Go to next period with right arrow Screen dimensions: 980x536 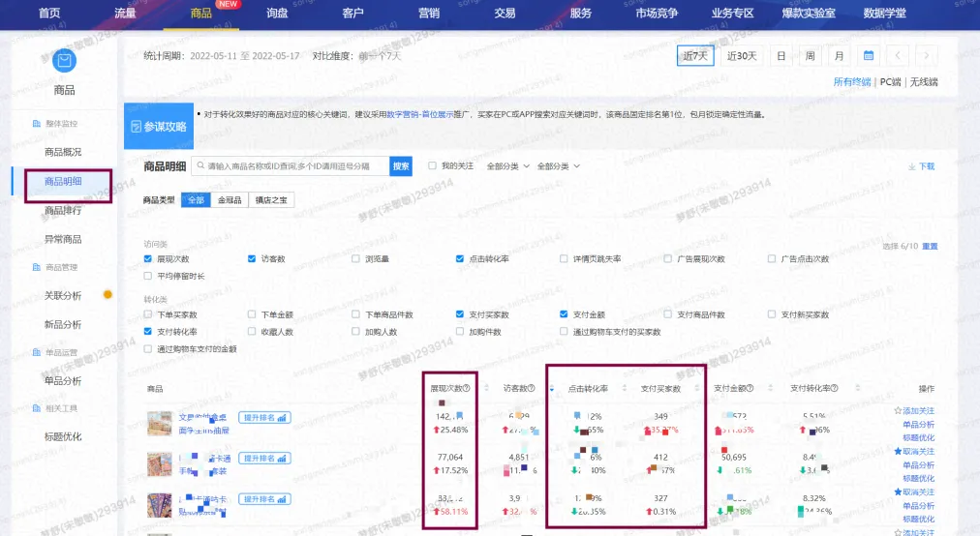[x=928, y=56]
